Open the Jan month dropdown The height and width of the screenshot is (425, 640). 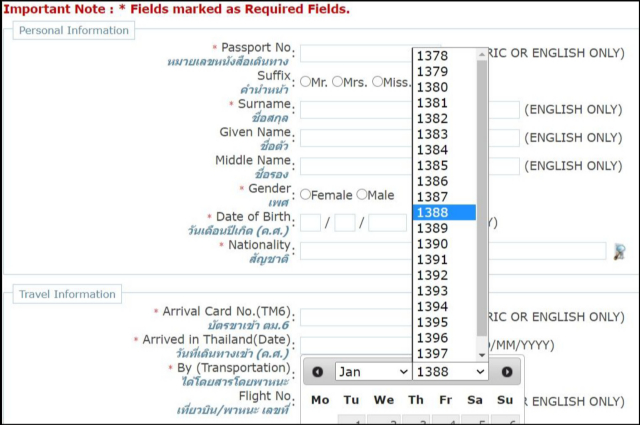point(372,372)
